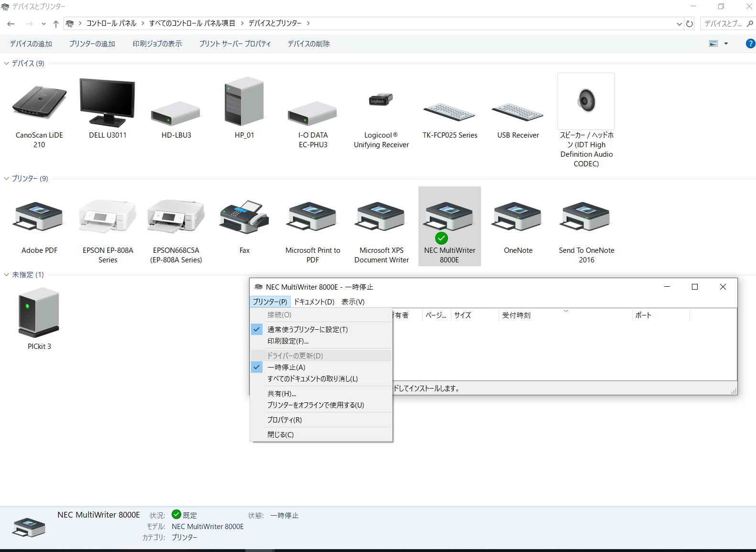Screen dimensions: 756x552
Task: Open the ドキュメント(D) menu
Action: pos(314,302)
